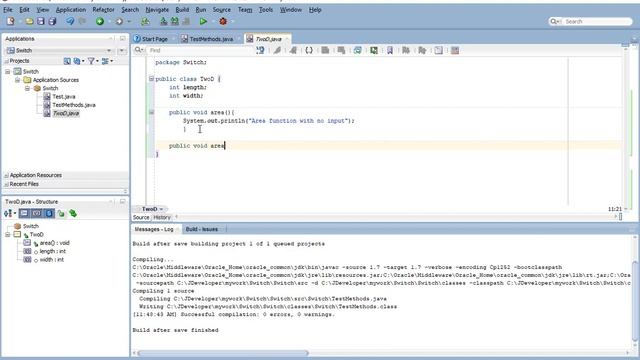Click the Open folder toolbar icon
The height and width of the screenshot is (360, 640).
[29, 21]
